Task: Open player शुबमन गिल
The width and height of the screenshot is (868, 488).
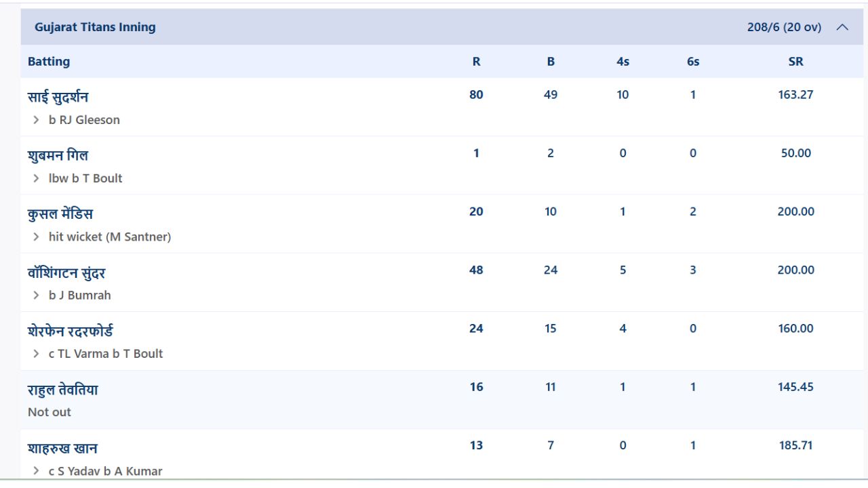Action: 58,155
